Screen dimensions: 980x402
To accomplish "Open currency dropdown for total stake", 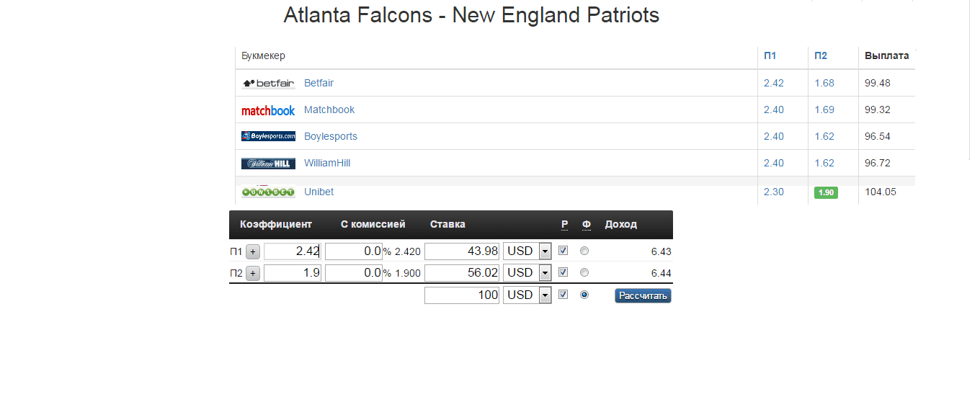I will point(527,295).
